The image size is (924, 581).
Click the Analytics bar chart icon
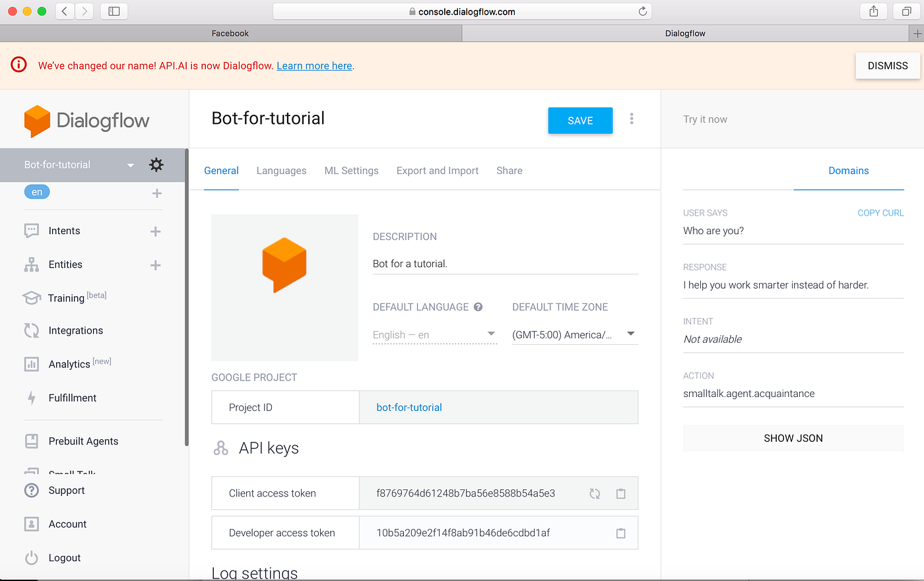(32, 364)
